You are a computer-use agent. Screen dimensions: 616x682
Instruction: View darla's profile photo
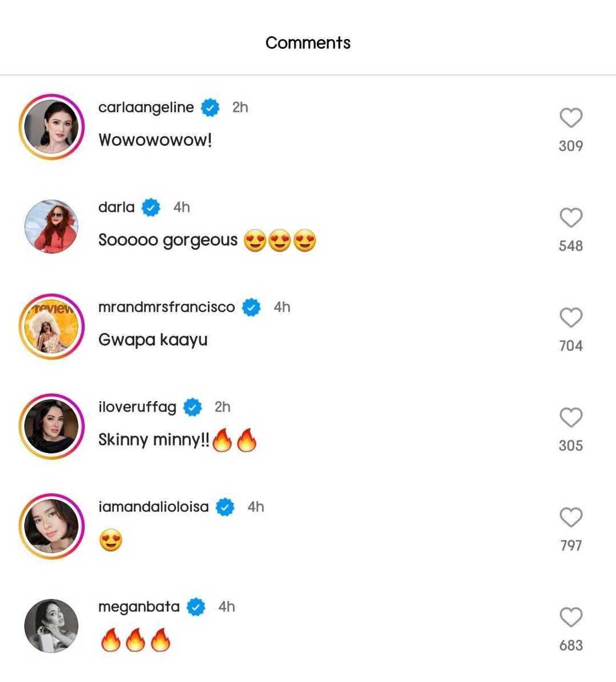(x=51, y=226)
